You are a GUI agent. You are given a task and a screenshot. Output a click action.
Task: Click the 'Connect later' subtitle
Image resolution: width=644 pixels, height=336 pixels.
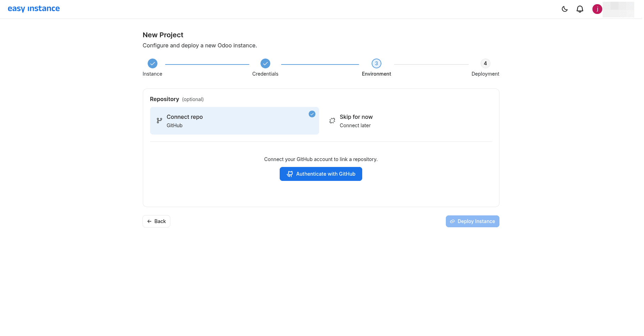click(355, 125)
